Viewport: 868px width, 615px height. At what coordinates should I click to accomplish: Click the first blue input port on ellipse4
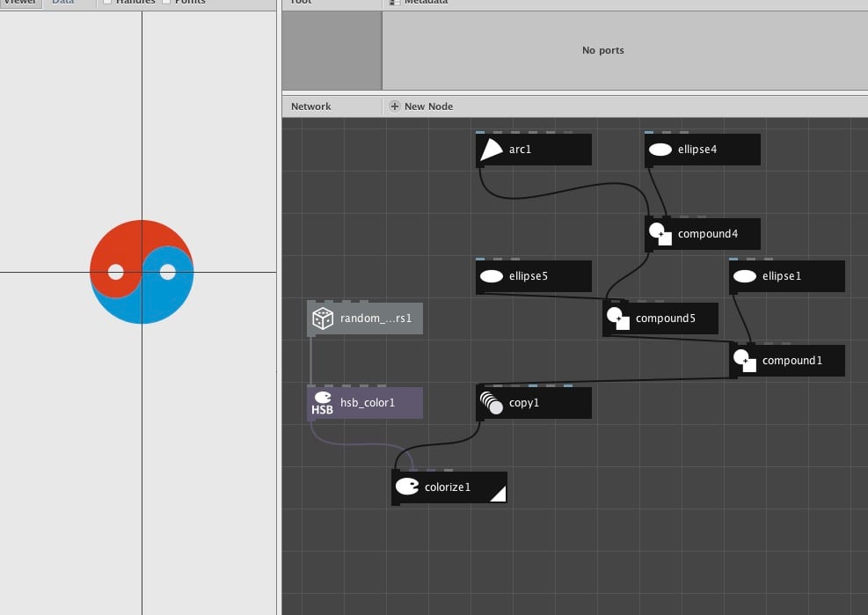[x=649, y=133]
